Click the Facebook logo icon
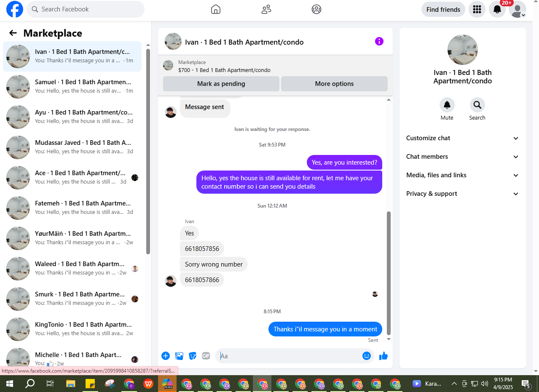 pos(15,9)
